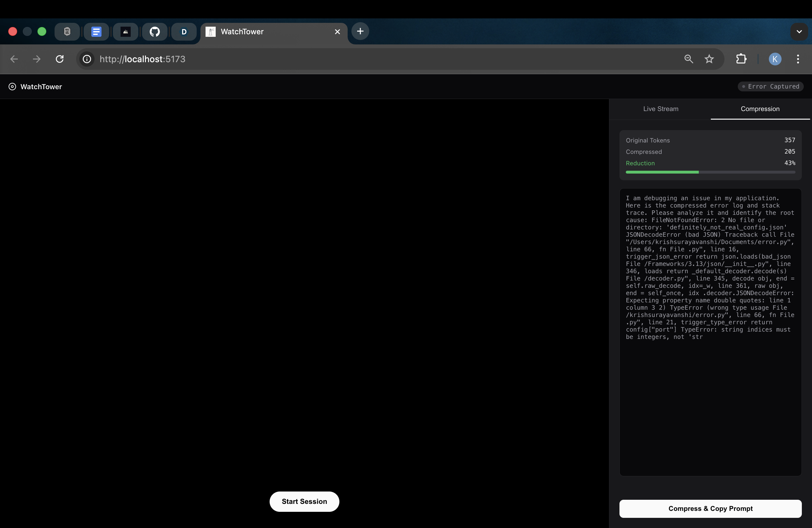
Task: Open a new browser tab
Action: pyautogui.click(x=360, y=31)
